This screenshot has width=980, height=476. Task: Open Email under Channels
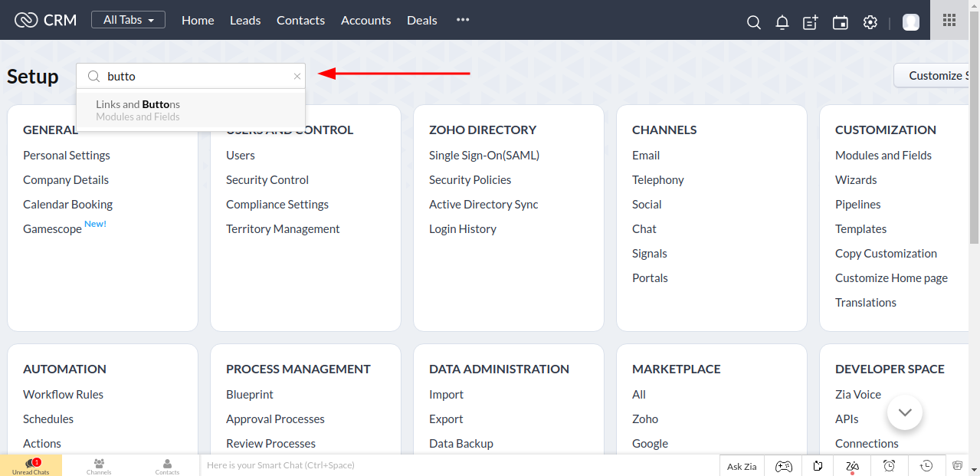tap(646, 155)
